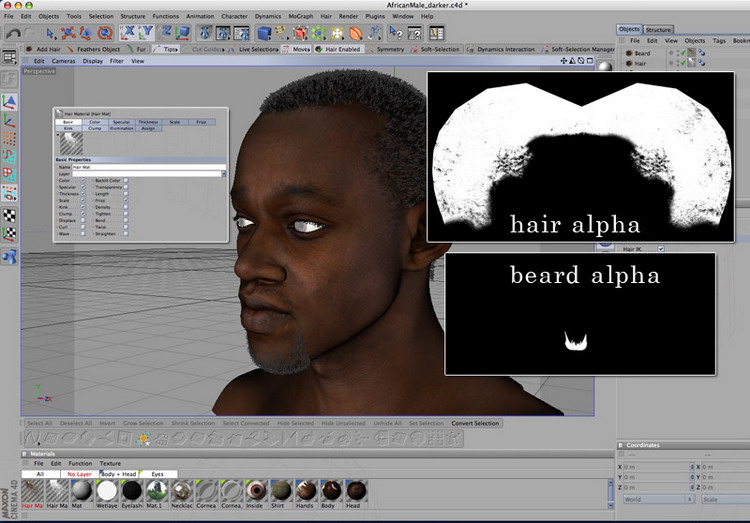The width and height of the screenshot is (750, 523).
Task: Collapse the hair material preview triangle
Action: coord(57,137)
